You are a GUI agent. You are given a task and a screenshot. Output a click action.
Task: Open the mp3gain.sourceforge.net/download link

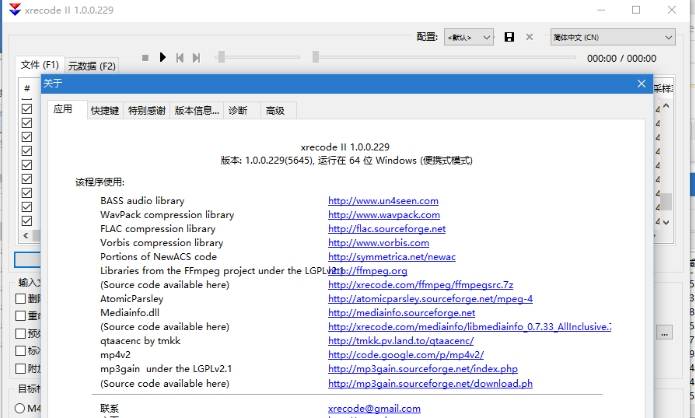pyautogui.click(x=430, y=383)
